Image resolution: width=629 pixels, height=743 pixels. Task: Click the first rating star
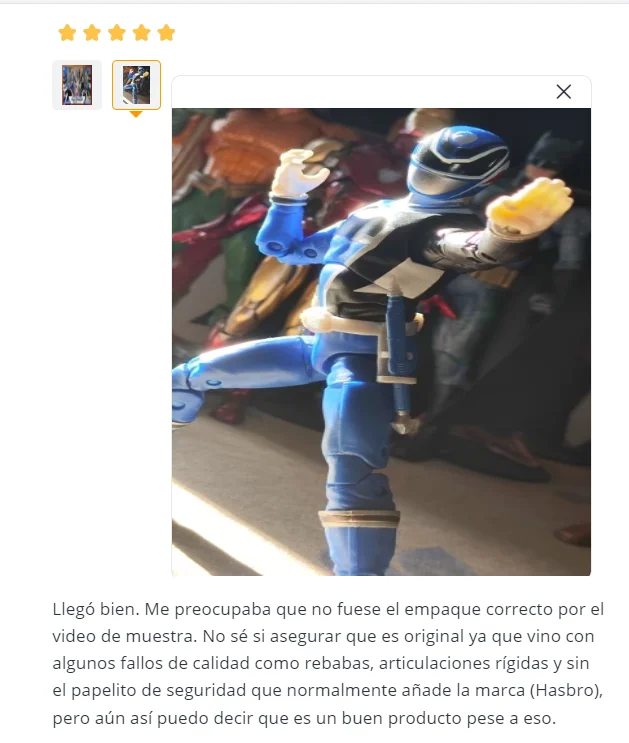coord(67,33)
